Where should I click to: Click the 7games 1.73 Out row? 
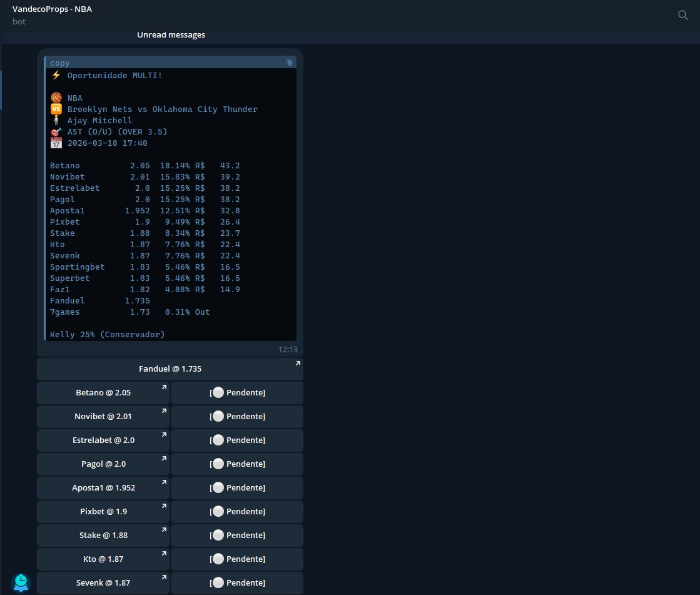(129, 312)
